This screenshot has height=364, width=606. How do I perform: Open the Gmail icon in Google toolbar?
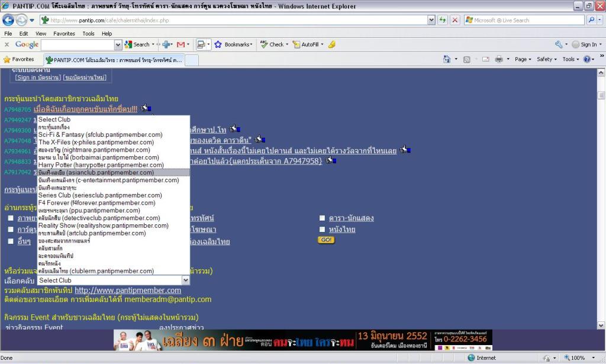pos(180,44)
